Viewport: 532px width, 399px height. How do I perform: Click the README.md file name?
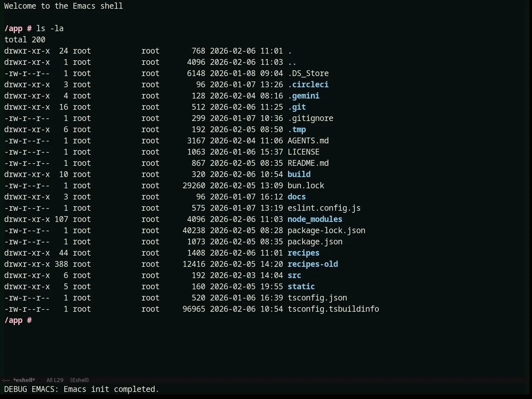pos(308,163)
